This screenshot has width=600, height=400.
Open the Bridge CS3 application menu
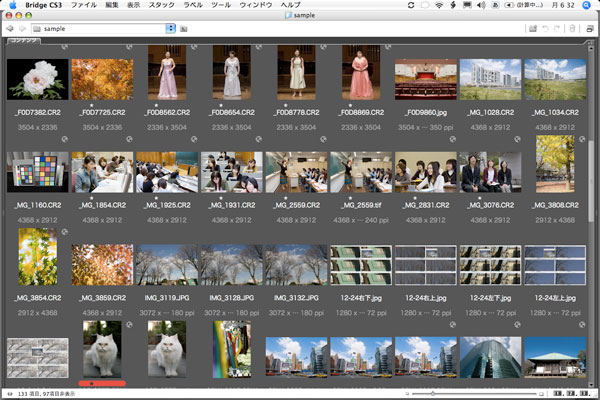43,5
